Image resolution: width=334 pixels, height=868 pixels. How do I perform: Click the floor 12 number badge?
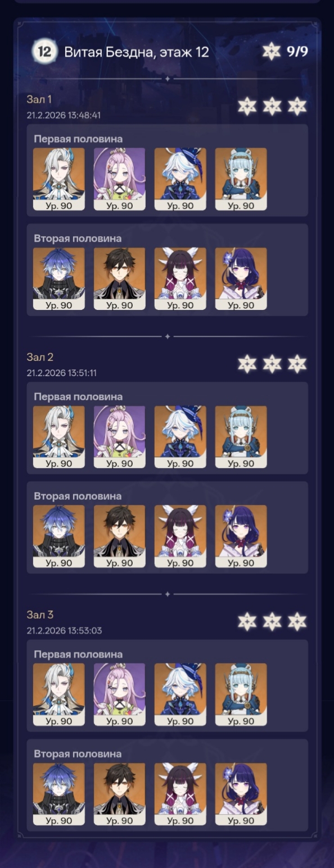[44, 52]
